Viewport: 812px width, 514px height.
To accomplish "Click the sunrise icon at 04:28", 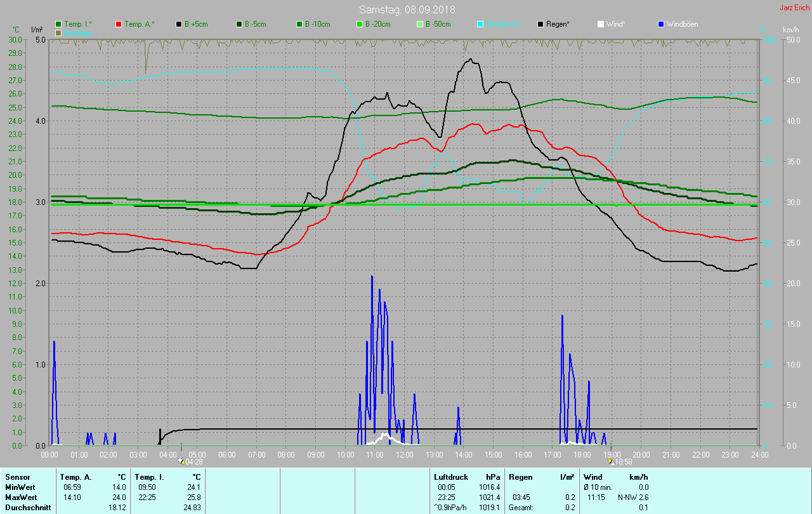I will click(182, 461).
